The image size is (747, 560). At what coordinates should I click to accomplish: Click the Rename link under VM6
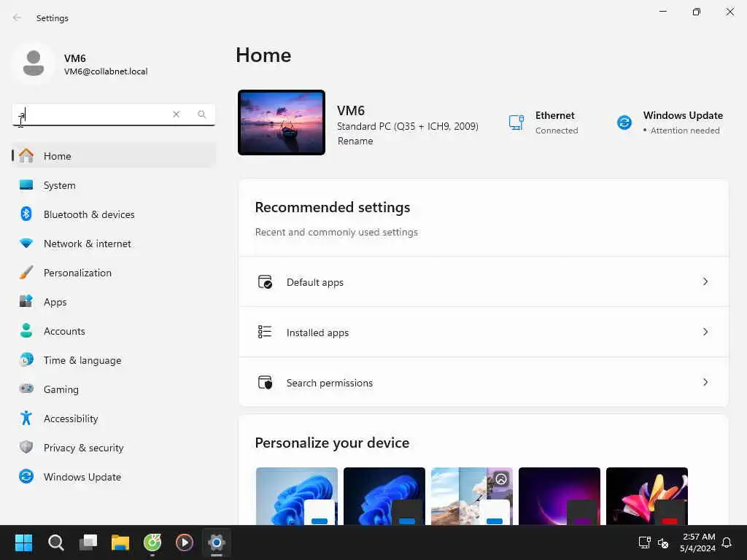pos(355,141)
